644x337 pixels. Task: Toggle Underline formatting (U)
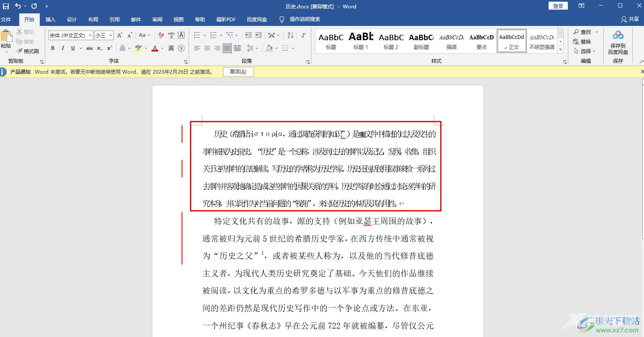pos(73,48)
